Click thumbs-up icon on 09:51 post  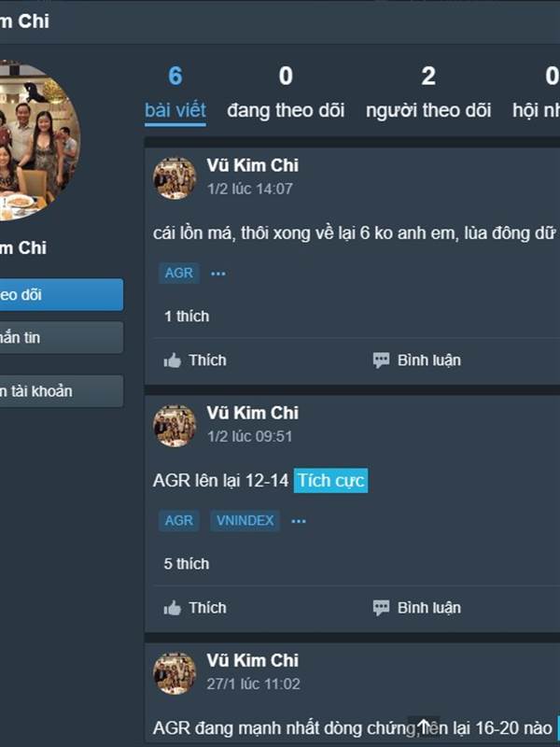tap(173, 608)
